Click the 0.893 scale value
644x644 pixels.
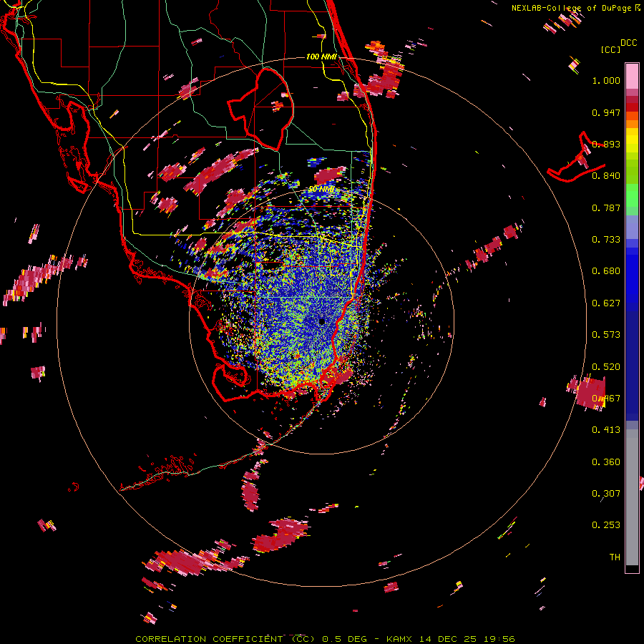606,144
